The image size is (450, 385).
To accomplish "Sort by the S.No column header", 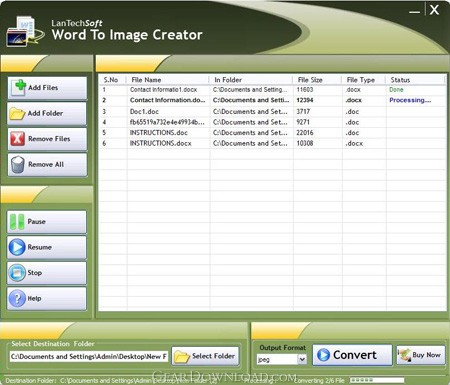I will coord(111,80).
